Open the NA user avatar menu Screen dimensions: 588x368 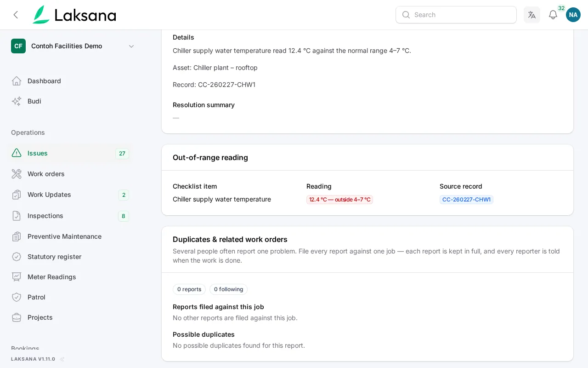573,15
